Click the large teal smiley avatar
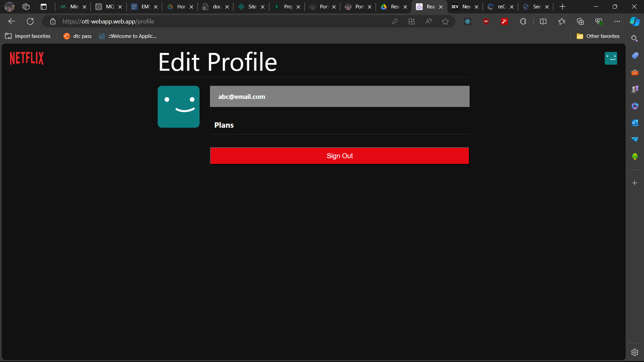Screen dimensions: 644x362 (178, 107)
